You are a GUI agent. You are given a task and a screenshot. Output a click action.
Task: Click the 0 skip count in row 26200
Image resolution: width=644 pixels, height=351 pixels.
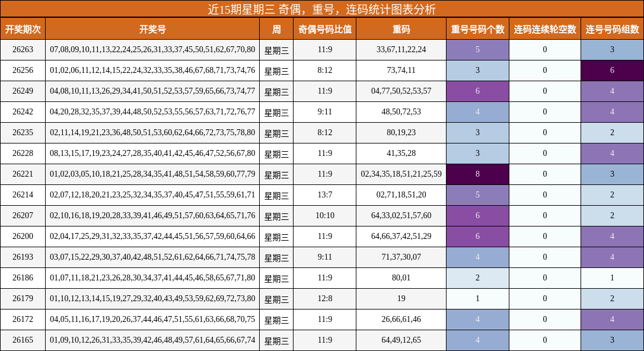click(x=545, y=236)
